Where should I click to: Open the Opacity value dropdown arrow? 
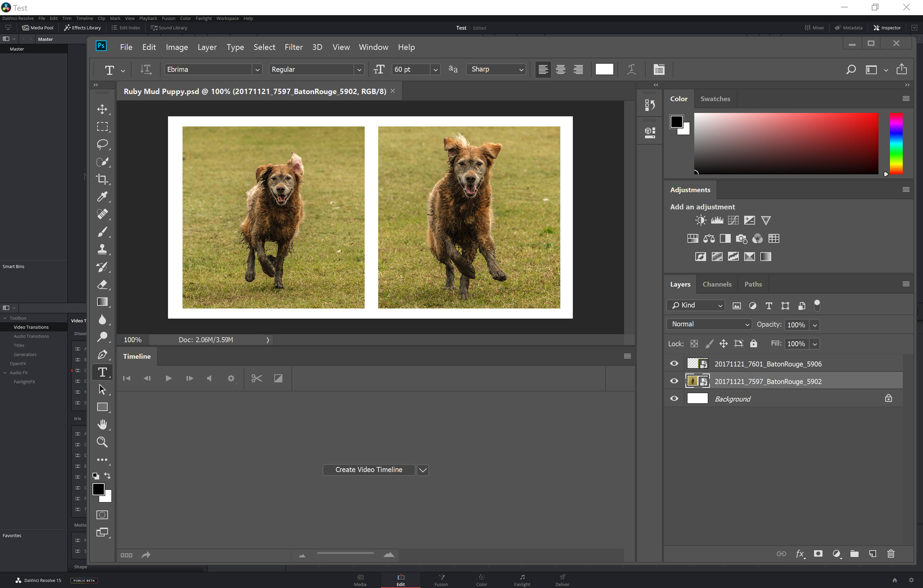pos(815,325)
